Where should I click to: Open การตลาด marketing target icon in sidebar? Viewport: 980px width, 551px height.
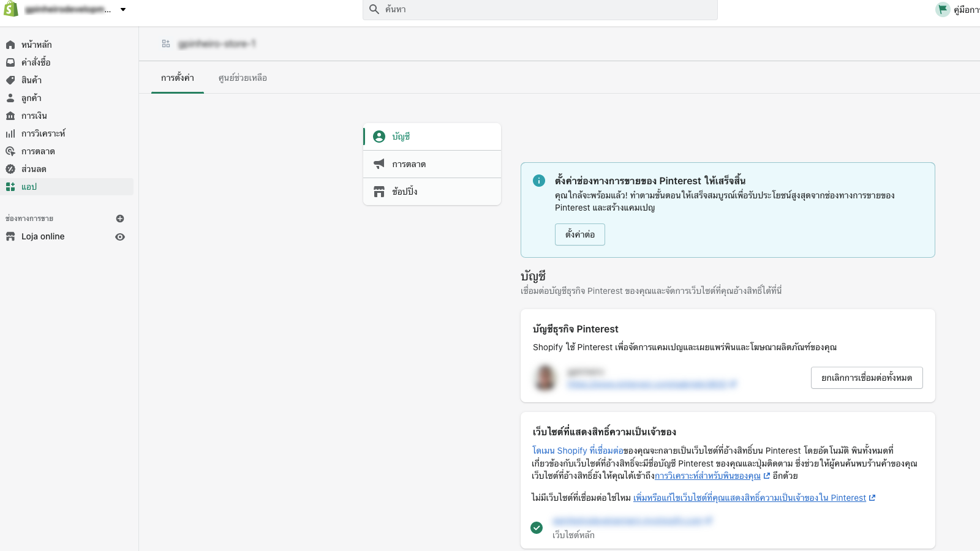click(x=10, y=151)
